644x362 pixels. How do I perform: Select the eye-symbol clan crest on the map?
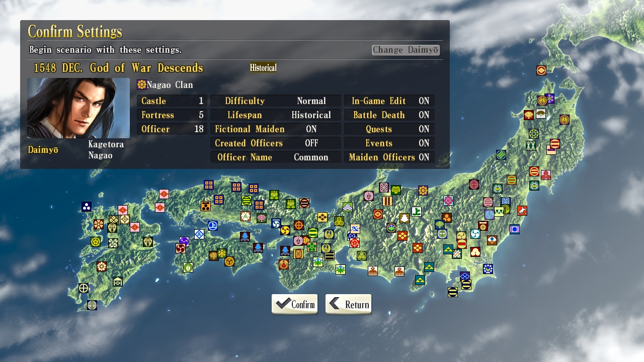point(491,239)
